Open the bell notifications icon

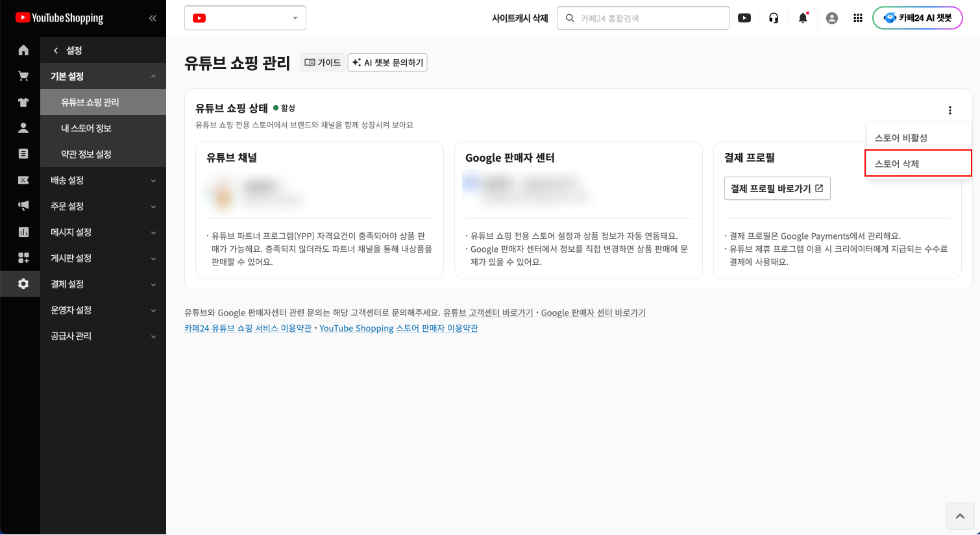point(803,18)
